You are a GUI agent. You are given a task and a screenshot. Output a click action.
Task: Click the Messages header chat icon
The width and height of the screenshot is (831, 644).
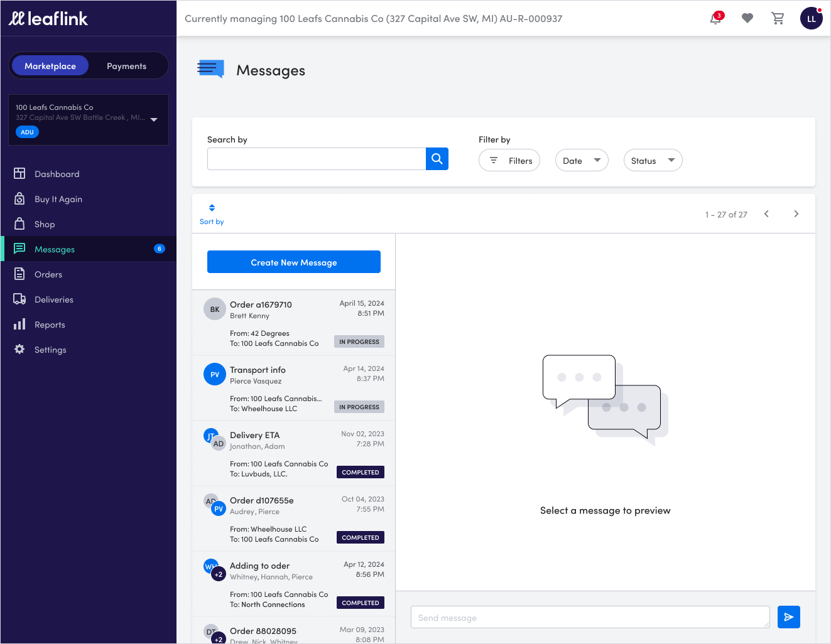click(210, 69)
